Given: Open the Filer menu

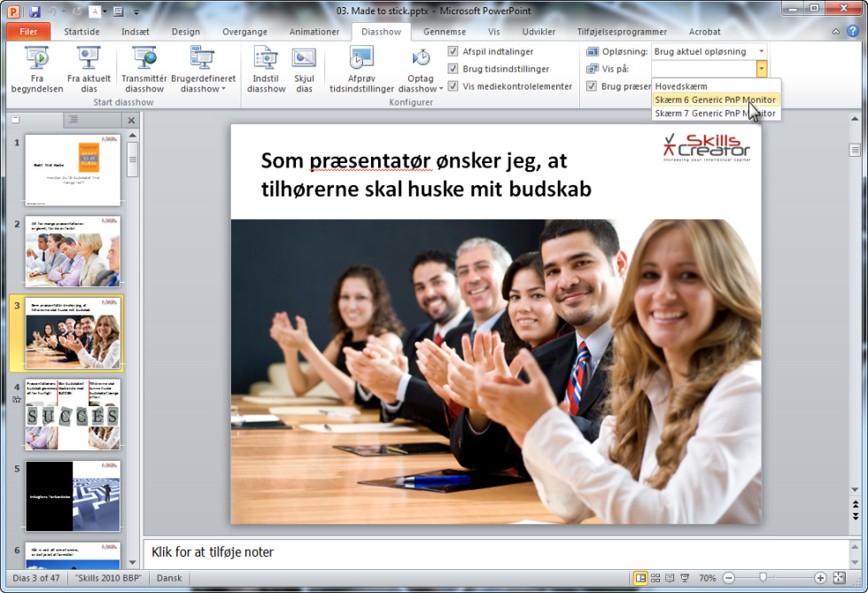Looking at the screenshot, I should [x=28, y=31].
